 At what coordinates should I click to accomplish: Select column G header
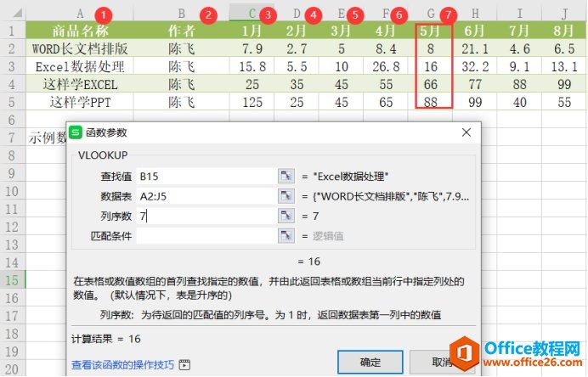[x=430, y=14]
